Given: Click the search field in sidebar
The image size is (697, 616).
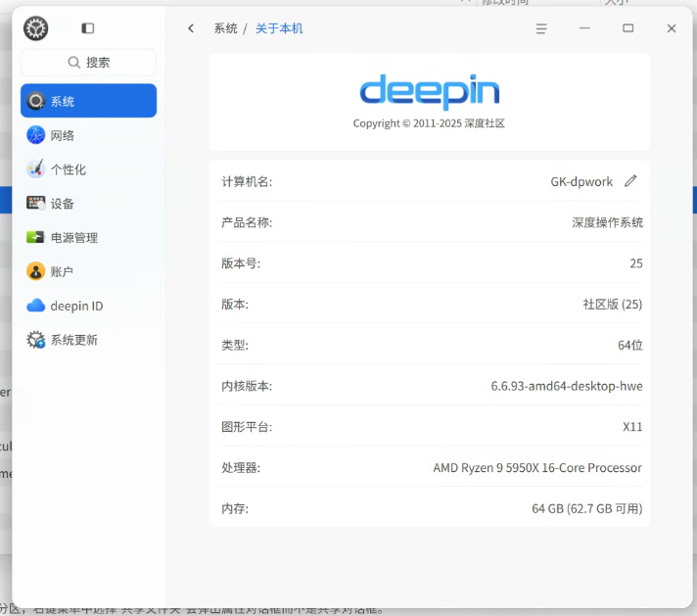Looking at the screenshot, I should click(x=88, y=63).
